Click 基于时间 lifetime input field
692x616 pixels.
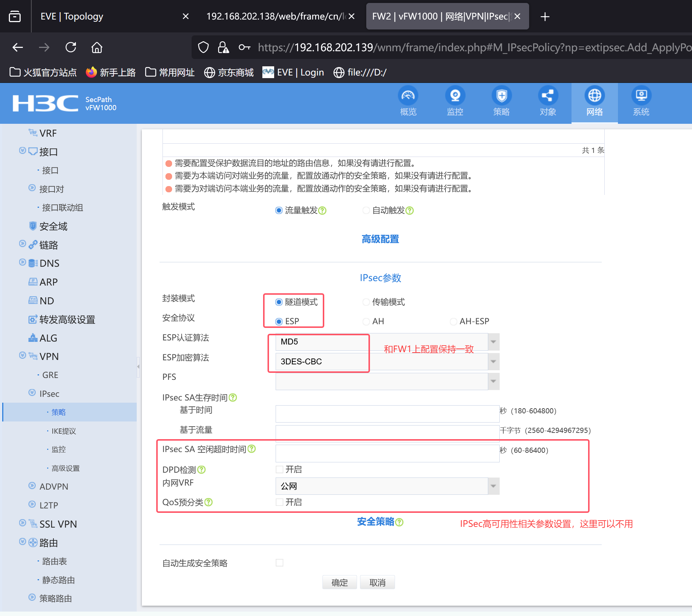387,414
